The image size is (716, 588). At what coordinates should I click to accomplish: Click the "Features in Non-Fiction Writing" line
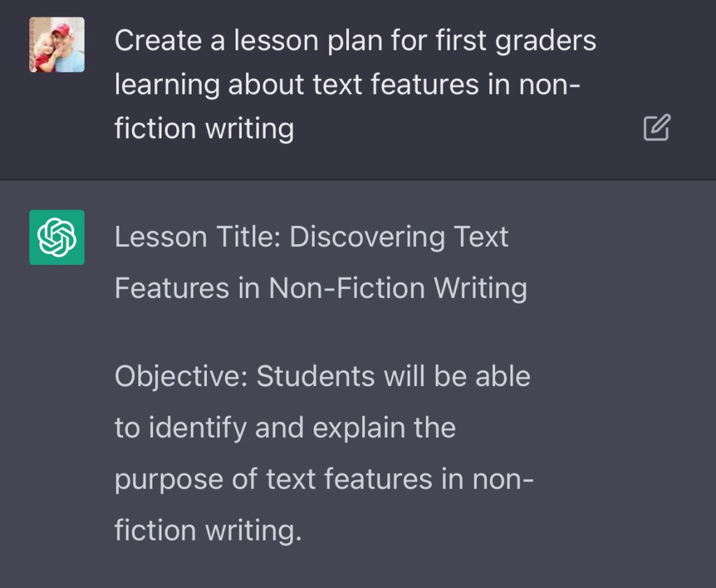[x=320, y=288]
